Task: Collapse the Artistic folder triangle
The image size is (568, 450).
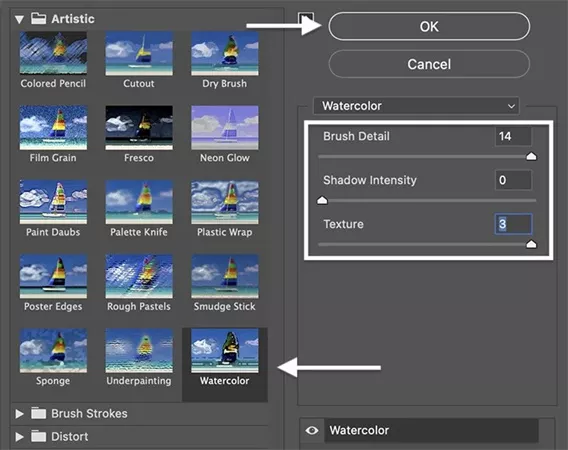Action: click(20, 19)
